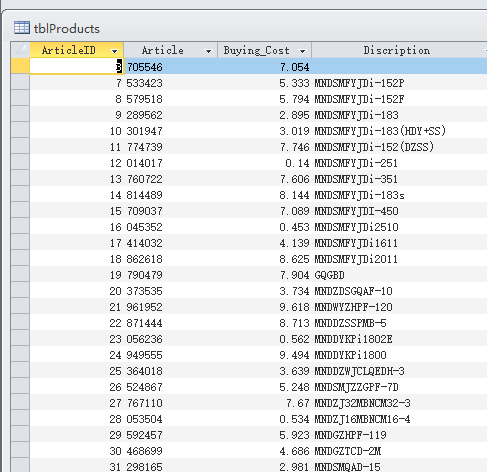Click description MNDGZHPF-119
487x472 pixels.
click(350, 435)
